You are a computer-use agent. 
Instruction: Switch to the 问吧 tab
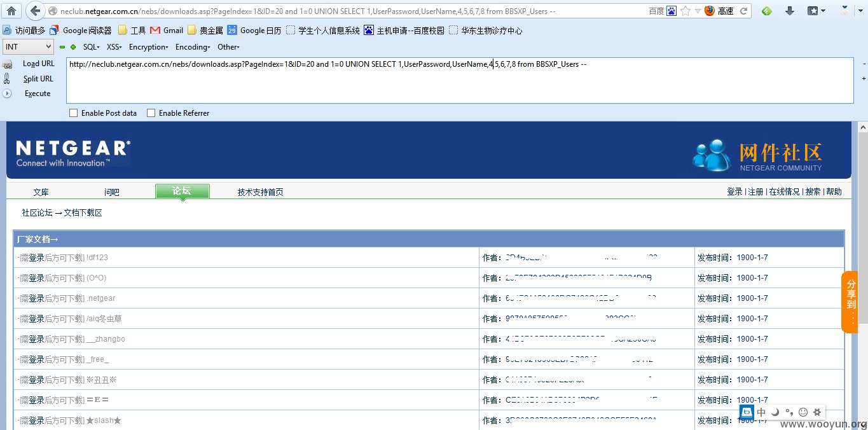(x=112, y=192)
